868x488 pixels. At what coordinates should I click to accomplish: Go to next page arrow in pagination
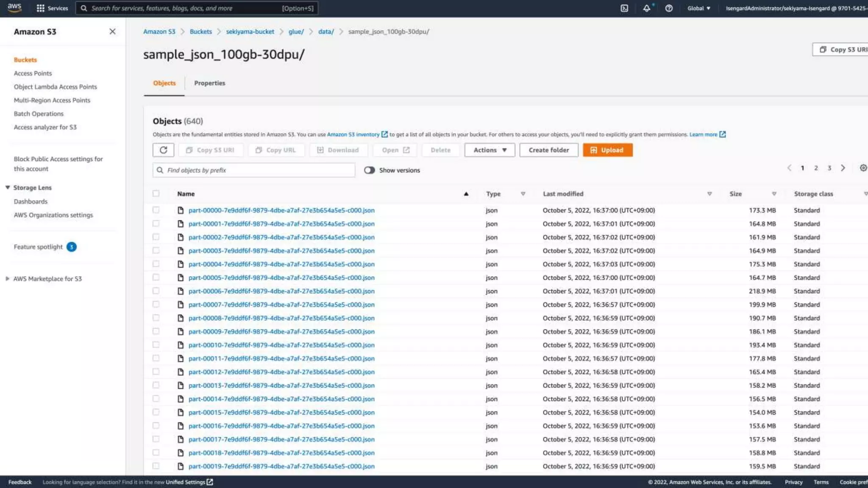[x=843, y=168]
